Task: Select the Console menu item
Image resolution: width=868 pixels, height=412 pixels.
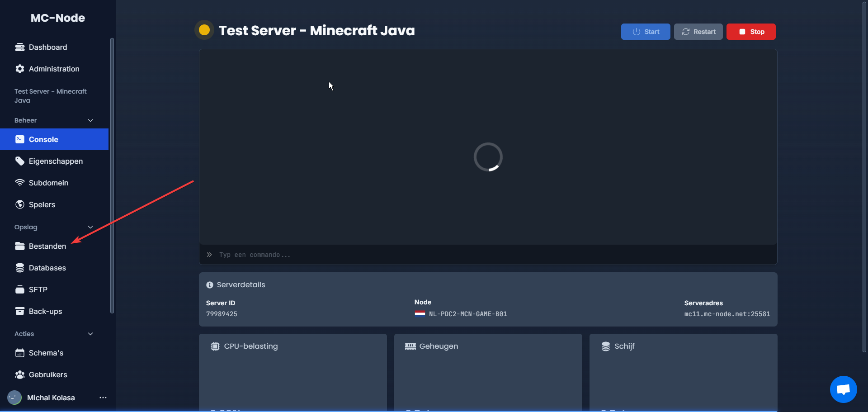Action: coord(54,139)
